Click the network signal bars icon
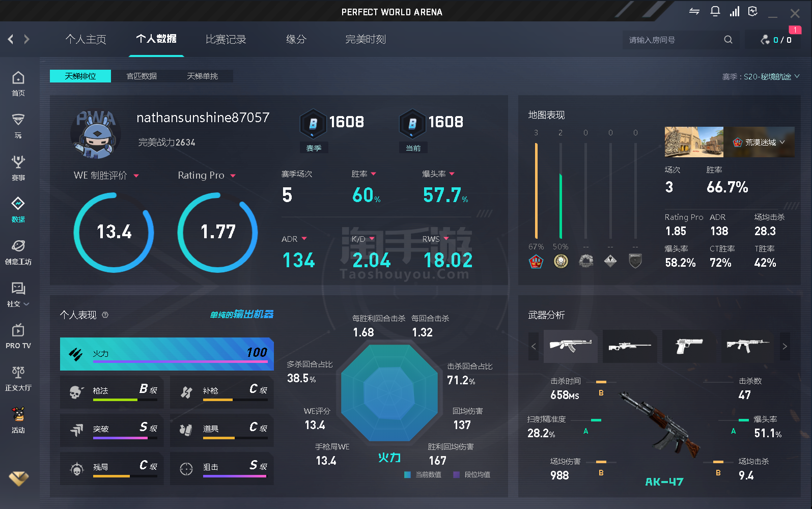 point(735,11)
